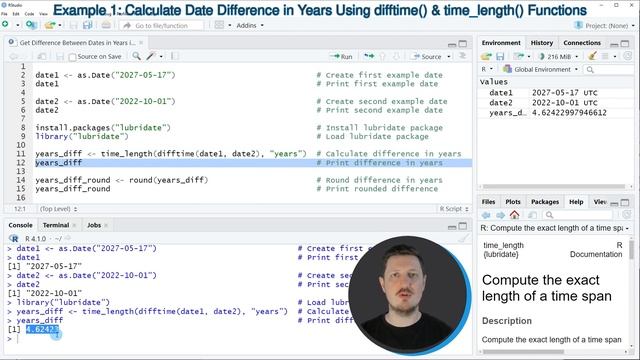Image resolution: width=640 pixels, height=360 pixels.
Task: Click the line 14 years_diff_round code
Action: tap(122, 180)
